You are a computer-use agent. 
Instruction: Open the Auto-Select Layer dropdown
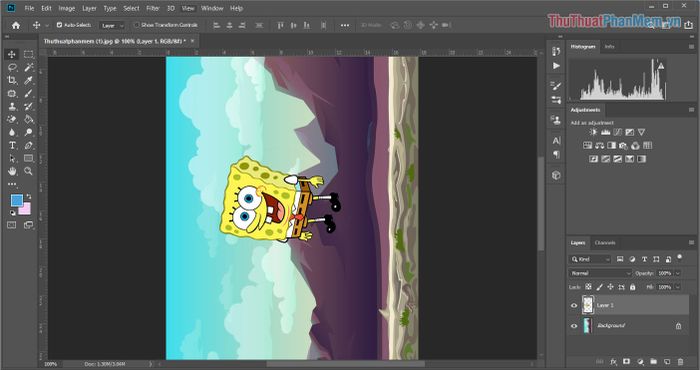(112, 25)
